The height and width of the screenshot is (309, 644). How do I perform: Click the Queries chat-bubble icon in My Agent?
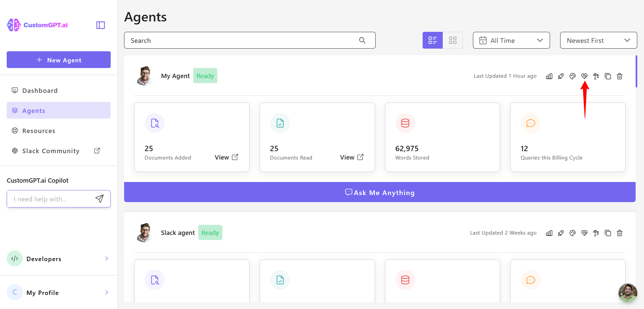[x=531, y=123]
